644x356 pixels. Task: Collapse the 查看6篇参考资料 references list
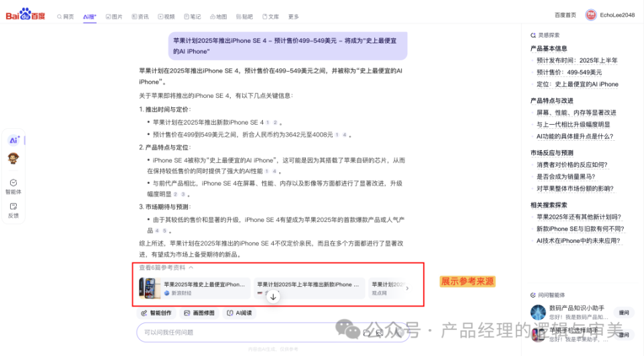point(166,268)
